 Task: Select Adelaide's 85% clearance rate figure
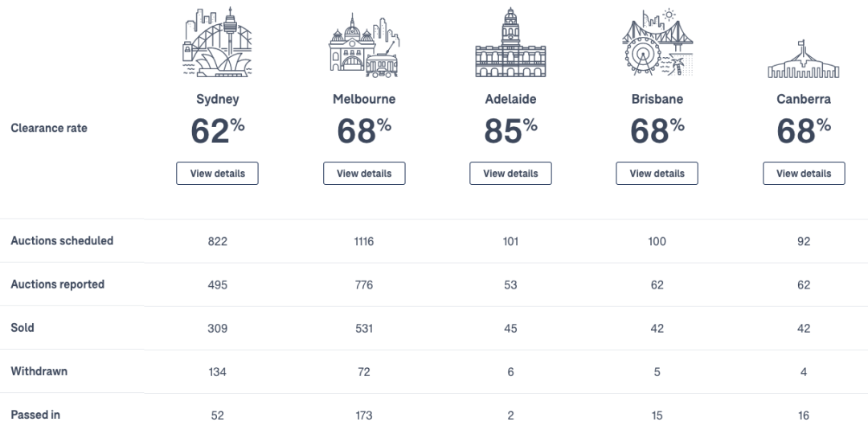[510, 131]
